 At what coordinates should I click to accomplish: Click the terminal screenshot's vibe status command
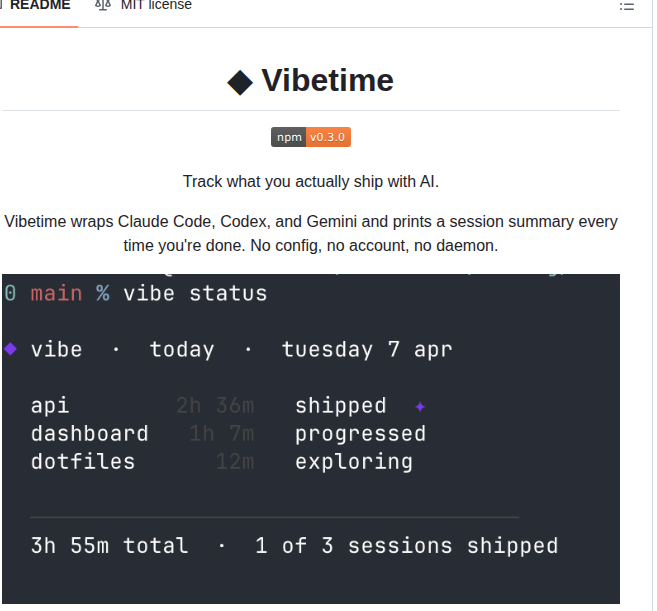tap(195, 293)
